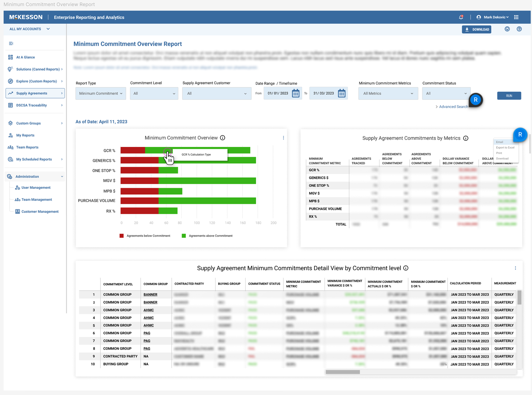This screenshot has height=395, width=532.
Task: Open Minimum Commitment Overview kebab menu
Action: (x=283, y=138)
